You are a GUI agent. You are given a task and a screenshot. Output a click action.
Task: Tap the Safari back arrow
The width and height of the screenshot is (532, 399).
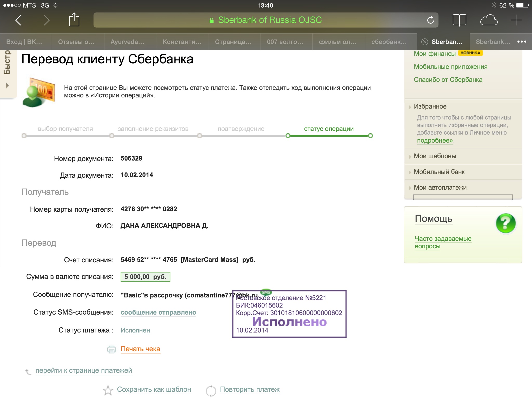(18, 20)
